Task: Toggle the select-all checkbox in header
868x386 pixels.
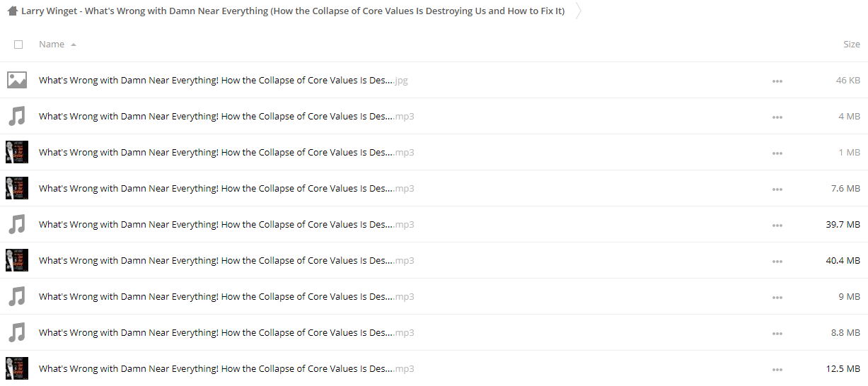Action: 18,45
